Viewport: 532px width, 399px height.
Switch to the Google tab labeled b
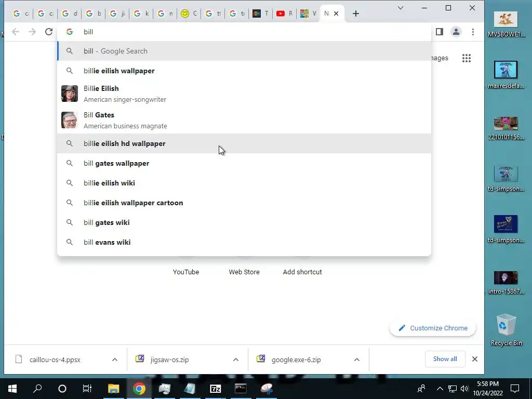point(94,14)
